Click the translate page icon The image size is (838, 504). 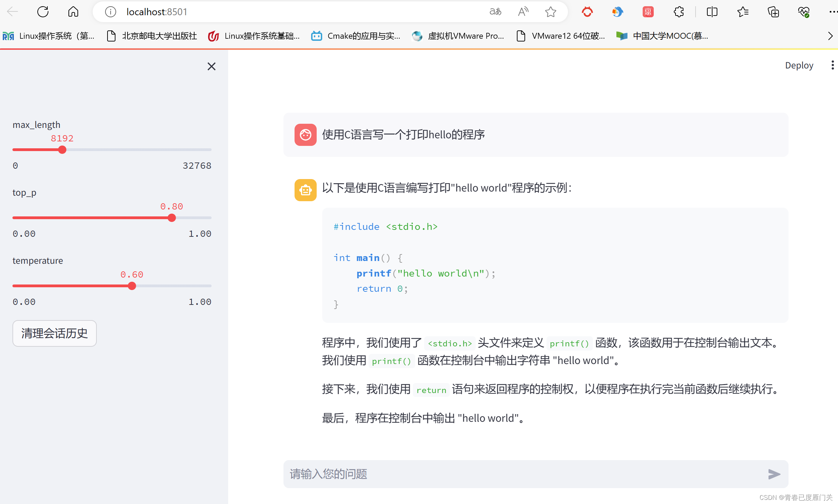click(495, 12)
